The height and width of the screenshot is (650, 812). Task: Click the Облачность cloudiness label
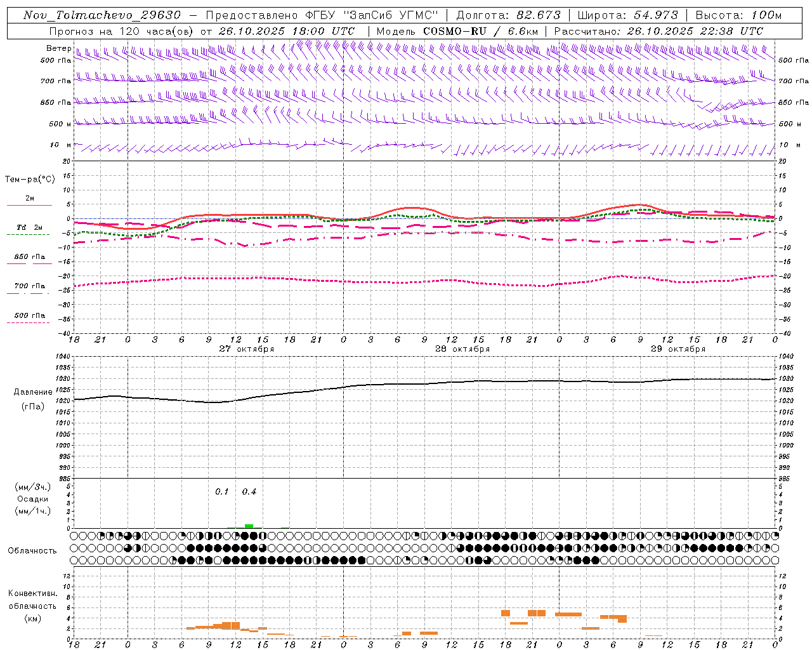pos(32,551)
